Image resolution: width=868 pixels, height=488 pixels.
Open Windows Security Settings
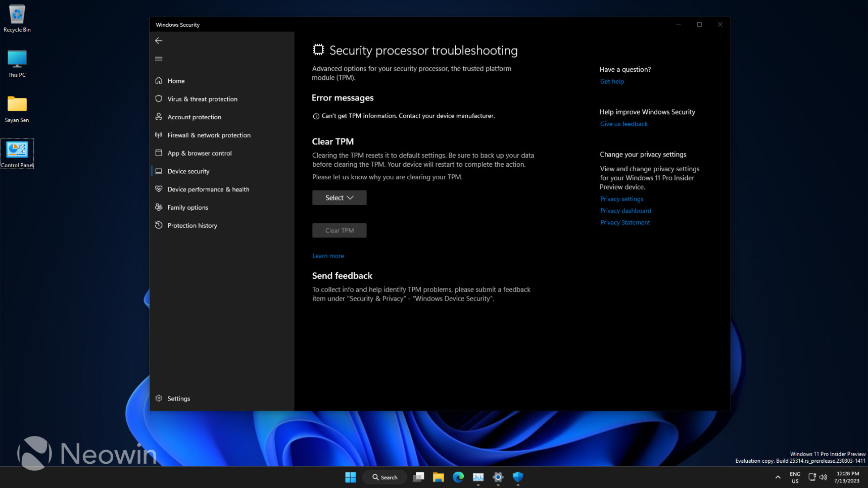point(178,399)
